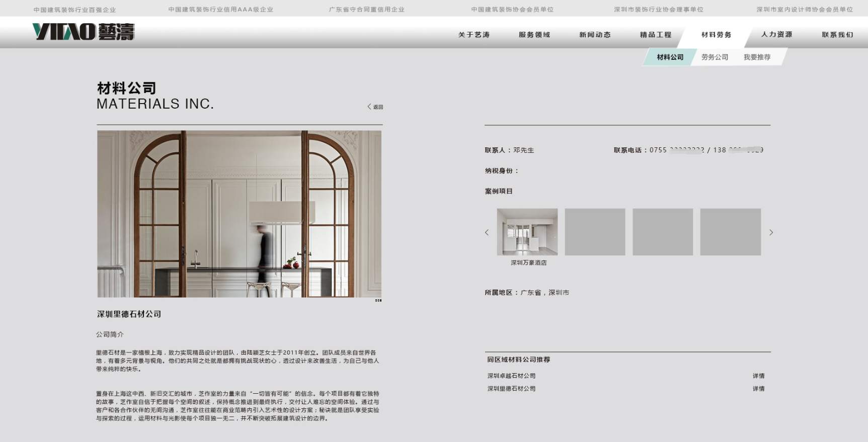Click 中国建筑装饰协会会员单位 in top bar
Screen dimensions: 868x442
pyautogui.click(x=512, y=10)
